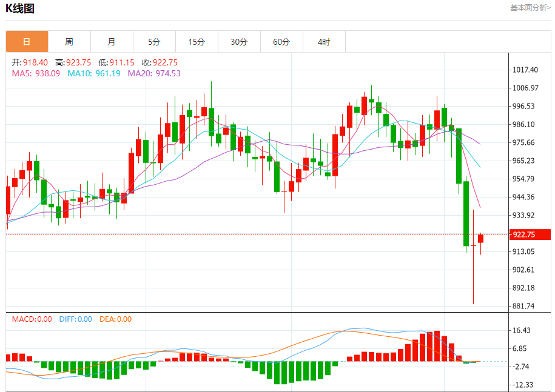Click the 954.79 price axis label
Image resolution: width=555 pixels, height=392 pixels.
[524, 179]
